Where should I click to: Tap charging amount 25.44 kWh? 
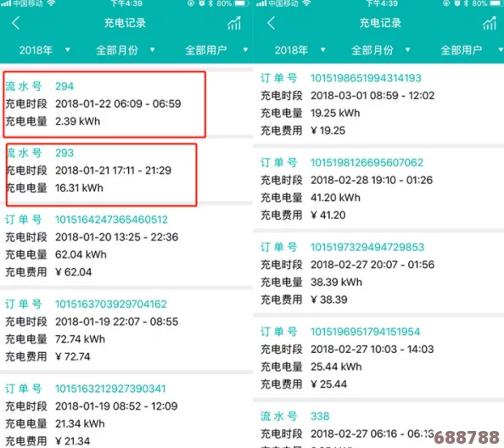(336, 367)
